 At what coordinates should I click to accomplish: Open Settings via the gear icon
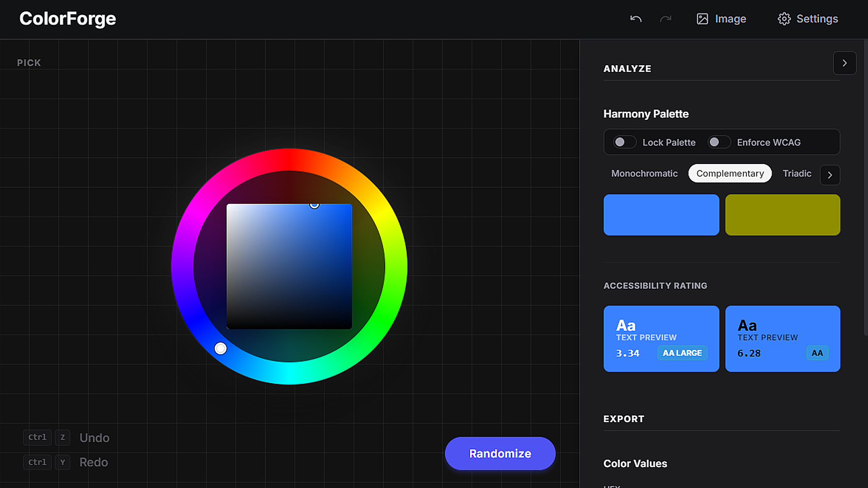point(784,19)
